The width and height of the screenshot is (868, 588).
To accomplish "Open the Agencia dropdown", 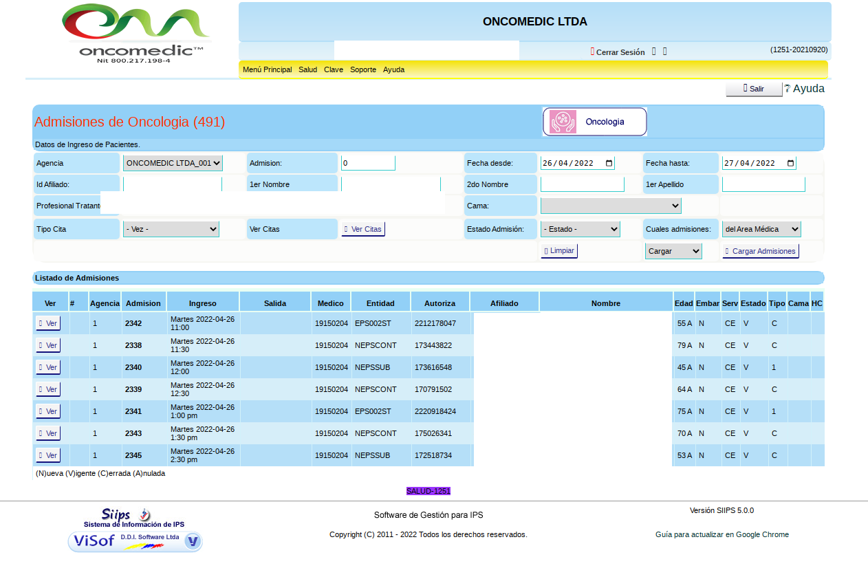I will click(173, 163).
